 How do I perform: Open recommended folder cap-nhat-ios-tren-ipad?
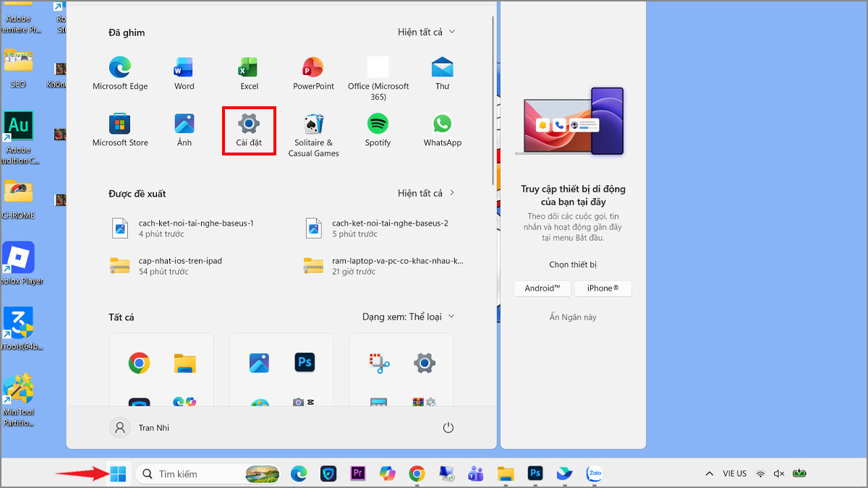tap(166, 266)
